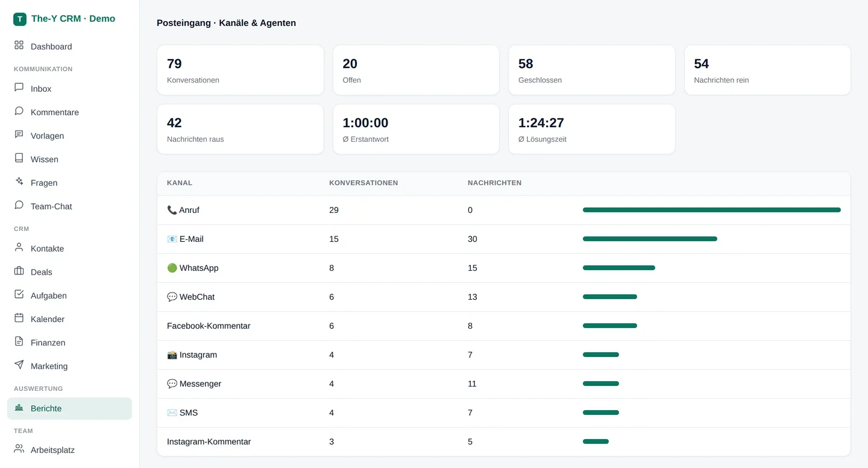Click the Nachrichten raus card
868x468 pixels.
click(241, 129)
